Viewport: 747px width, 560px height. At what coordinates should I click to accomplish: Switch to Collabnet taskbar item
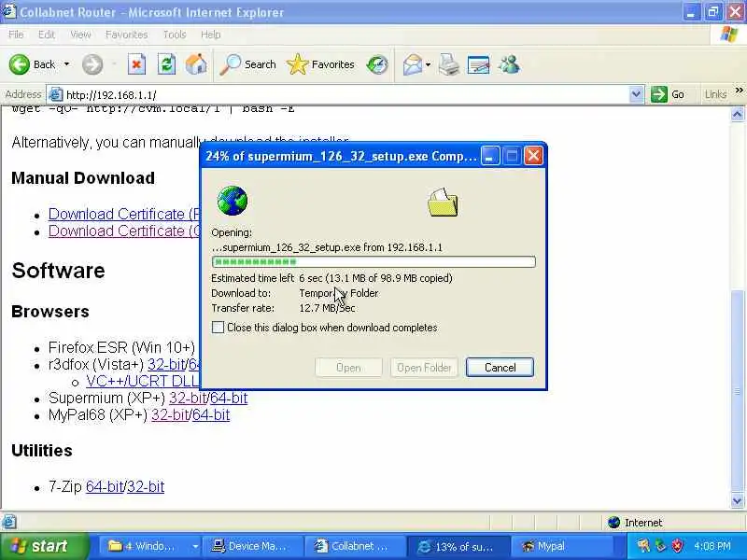356,546
